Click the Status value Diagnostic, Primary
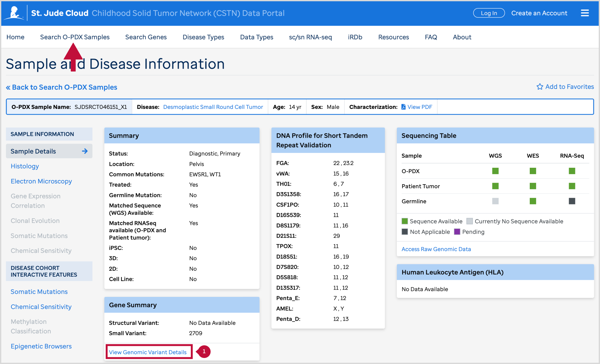The height and width of the screenshot is (364, 600). click(x=215, y=154)
